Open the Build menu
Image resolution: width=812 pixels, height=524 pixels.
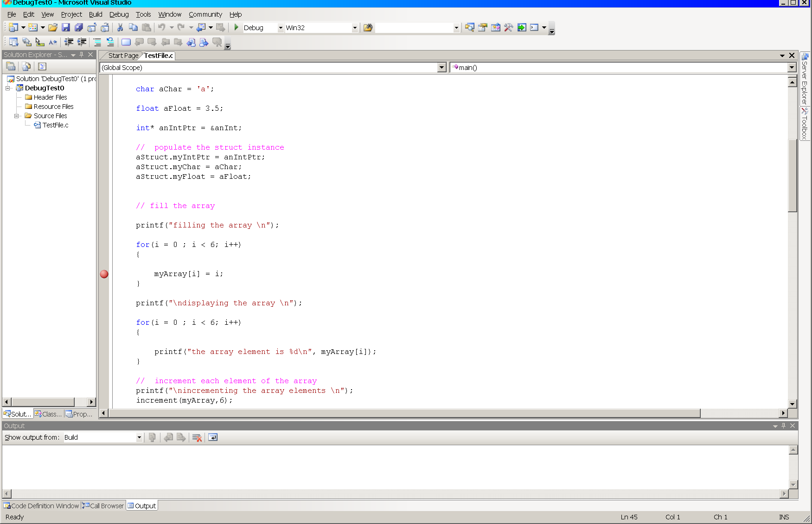[x=96, y=14]
